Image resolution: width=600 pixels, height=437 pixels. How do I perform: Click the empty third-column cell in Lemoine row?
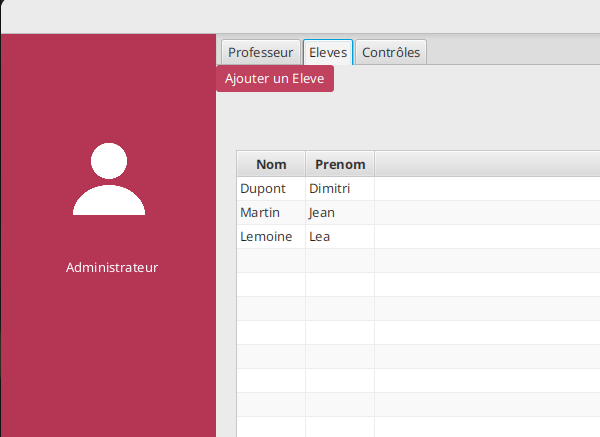(486, 236)
